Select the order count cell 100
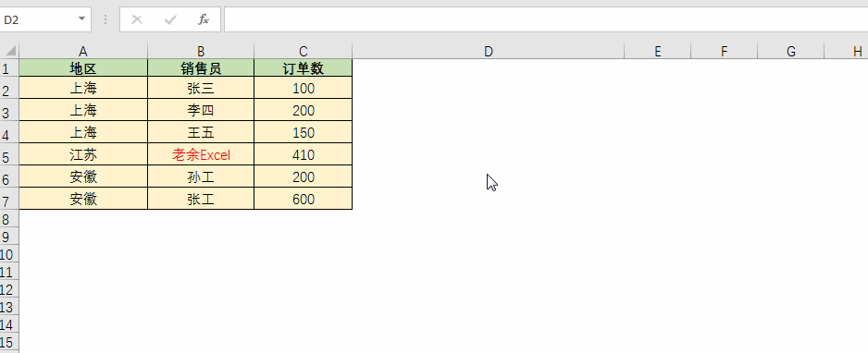 coord(304,88)
